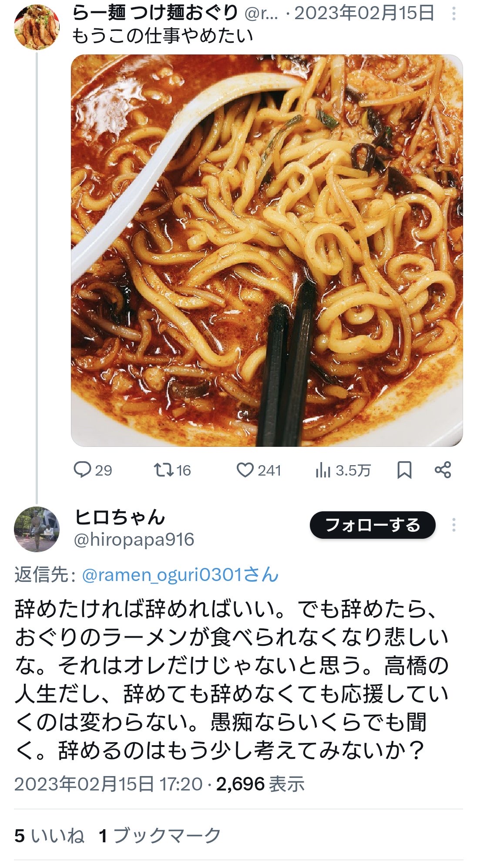477x868 pixels.
Task: Tap the フォローする button
Action: (x=373, y=525)
